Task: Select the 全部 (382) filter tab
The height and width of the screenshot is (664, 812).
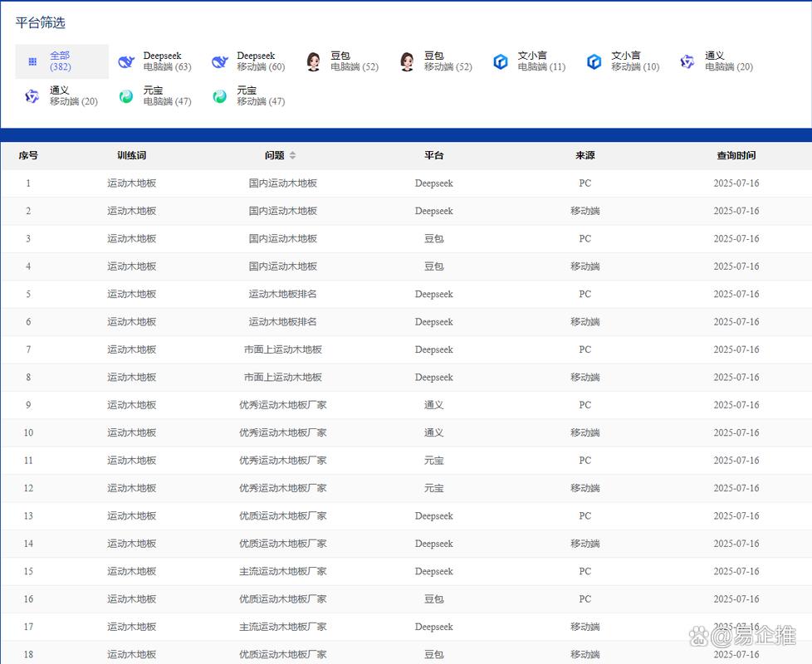Action: point(61,61)
